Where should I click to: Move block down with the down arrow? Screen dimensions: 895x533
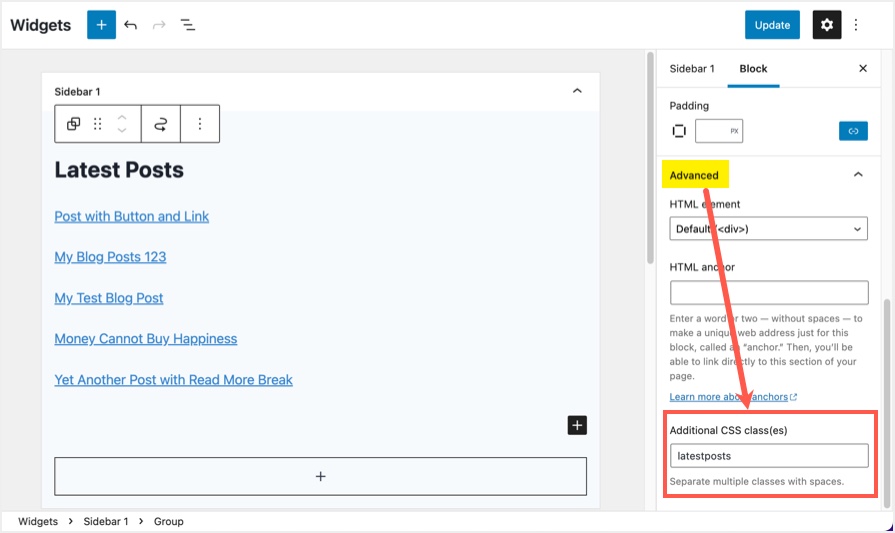[x=122, y=131]
